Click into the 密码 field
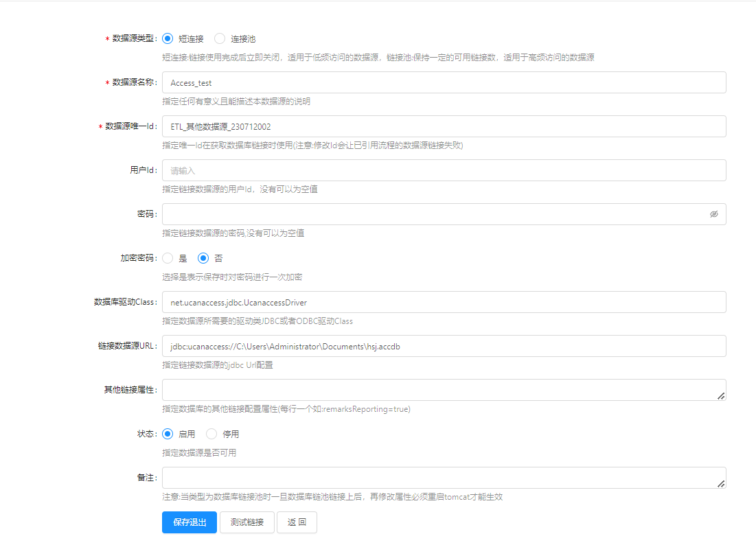 433,214
